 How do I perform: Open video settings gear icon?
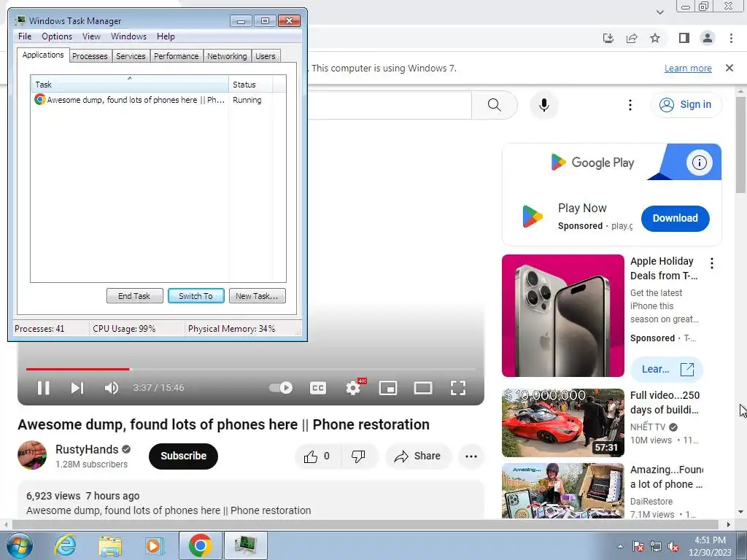[353, 388]
